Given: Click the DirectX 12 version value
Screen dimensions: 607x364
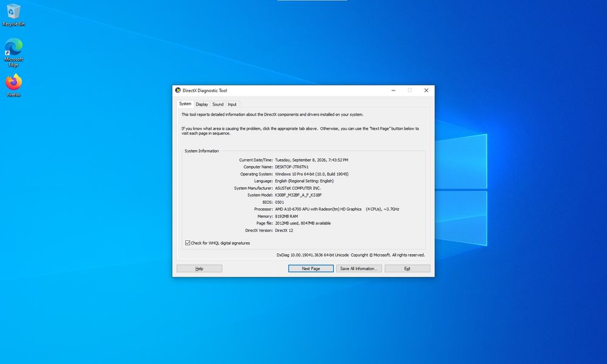Looking at the screenshot, I should coord(284,231).
